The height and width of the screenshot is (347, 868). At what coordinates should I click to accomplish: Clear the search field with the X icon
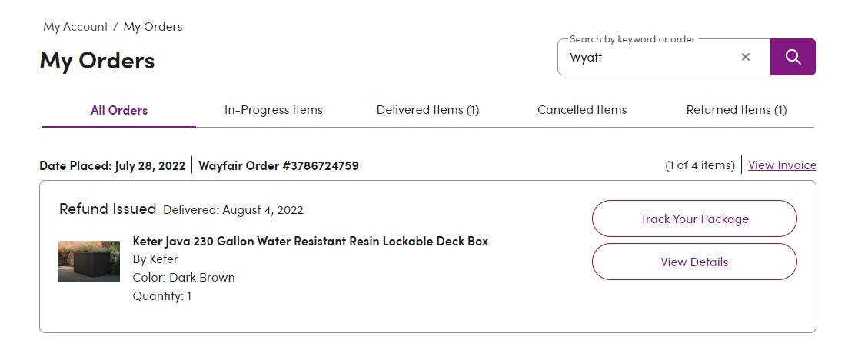746,56
